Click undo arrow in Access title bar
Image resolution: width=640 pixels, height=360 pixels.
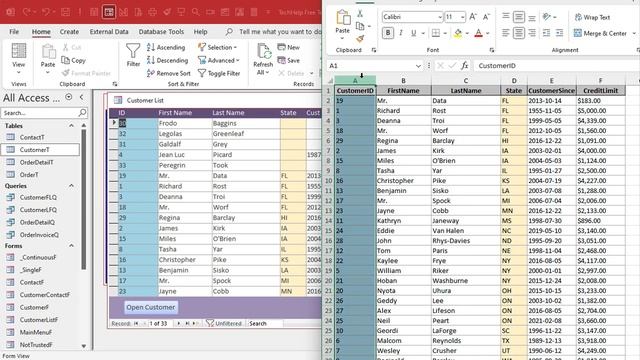pyautogui.click(x=46, y=12)
